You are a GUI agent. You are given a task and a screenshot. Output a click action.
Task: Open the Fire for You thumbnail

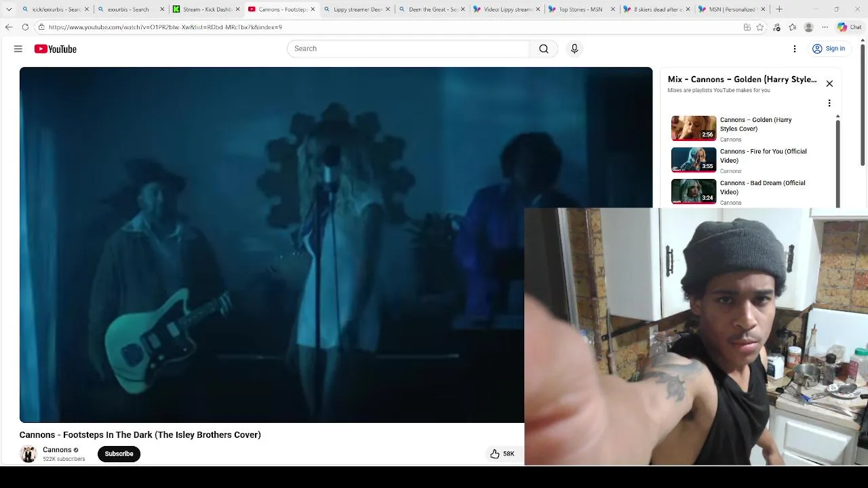[694, 160]
